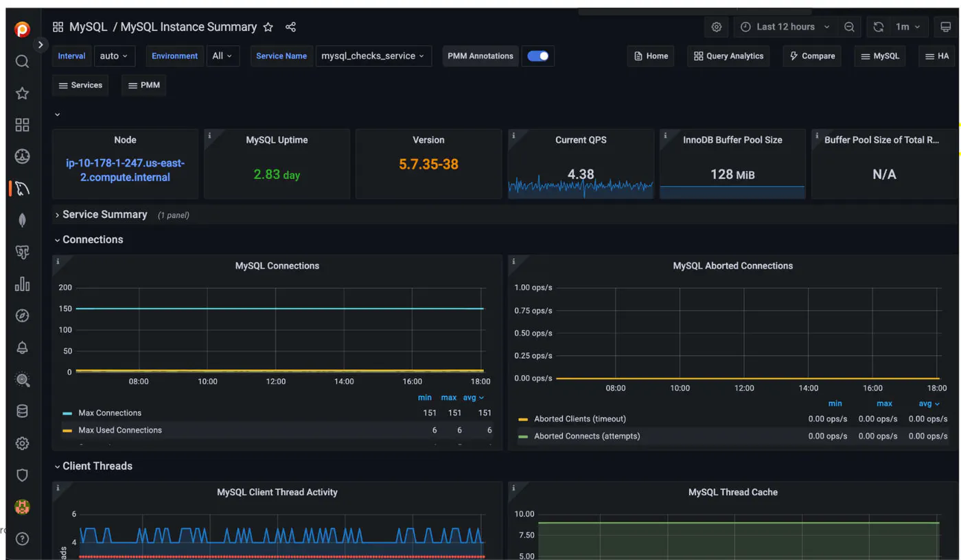This screenshot has width=961, height=560.
Task: Toggle the PMM Annotations switch
Action: pyautogui.click(x=538, y=56)
